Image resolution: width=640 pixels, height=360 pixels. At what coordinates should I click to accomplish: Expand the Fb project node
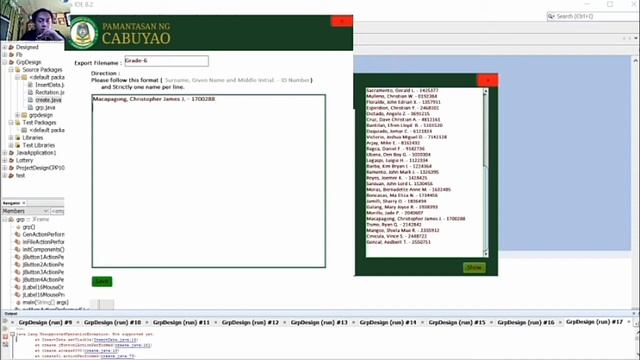pos(4,55)
